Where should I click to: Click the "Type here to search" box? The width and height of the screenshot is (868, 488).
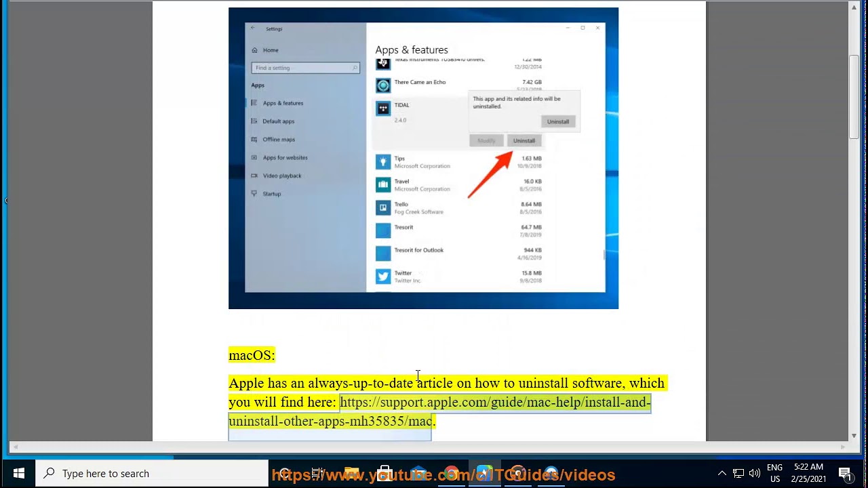click(153, 474)
